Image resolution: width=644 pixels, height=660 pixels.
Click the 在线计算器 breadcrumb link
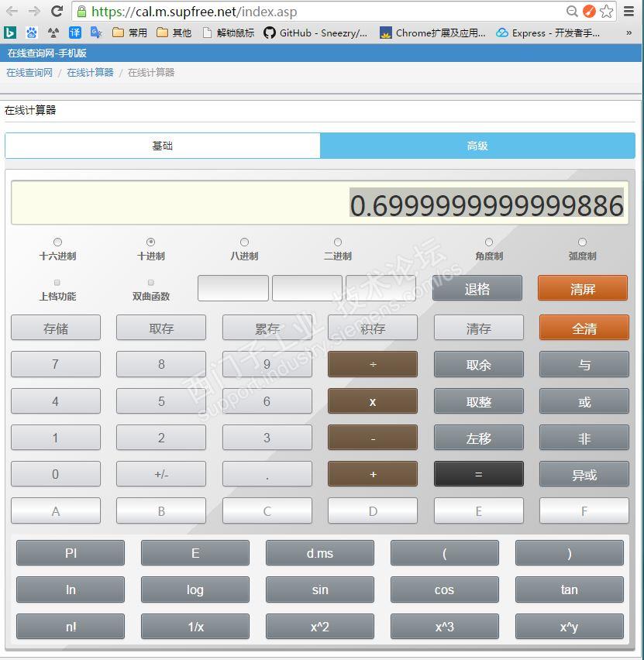90,72
